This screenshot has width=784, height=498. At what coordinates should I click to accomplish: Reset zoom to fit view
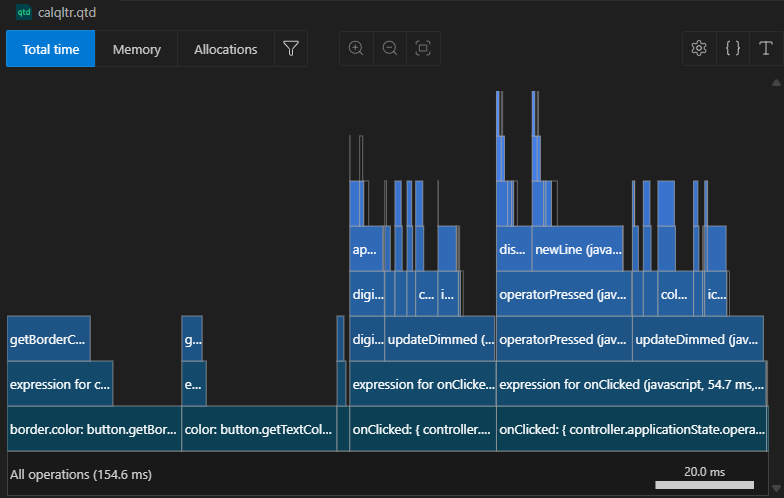423,49
